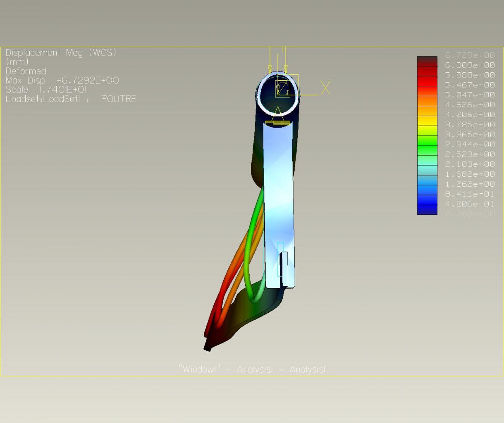504x423 pixels.
Task: Select the WCS coordinate system icon on tube
Action: [x=284, y=88]
